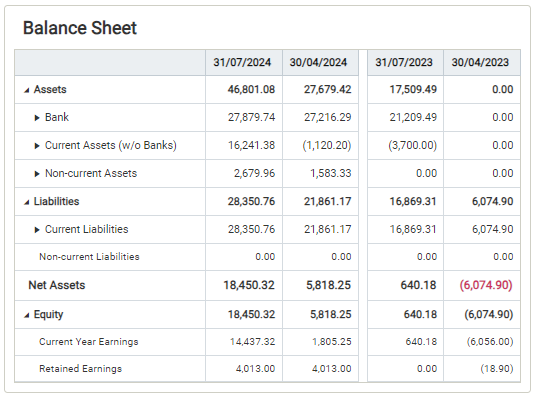The height and width of the screenshot is (400, 535).
Task: Click the Current Year Earnings row label
Action: [89, 342]
